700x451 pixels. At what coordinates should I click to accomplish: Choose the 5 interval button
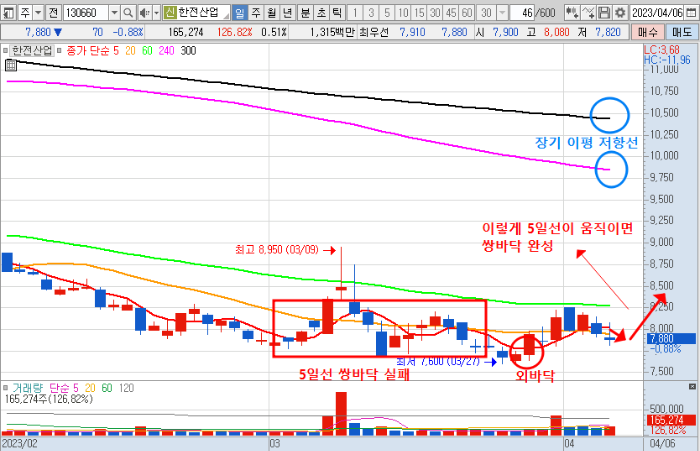click(387, 13)
